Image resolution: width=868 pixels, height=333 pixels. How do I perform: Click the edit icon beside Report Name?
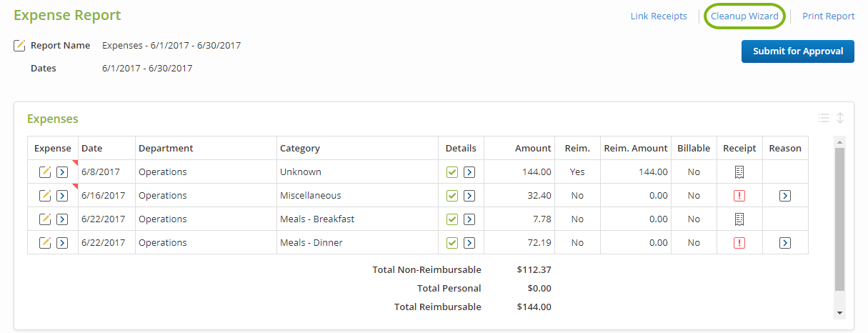coord(20,46)
